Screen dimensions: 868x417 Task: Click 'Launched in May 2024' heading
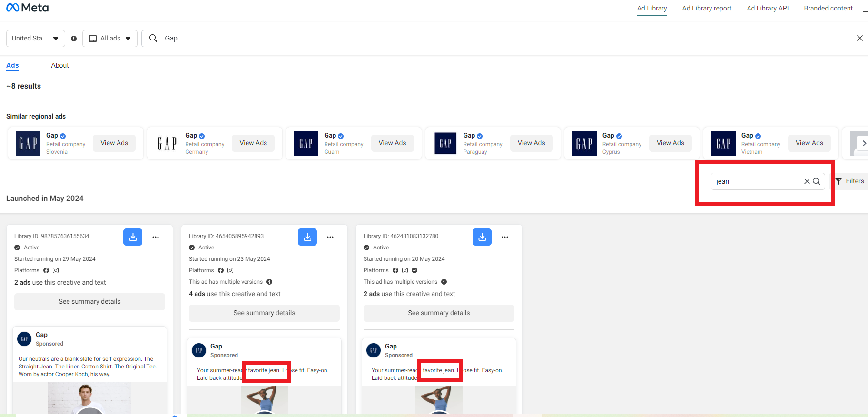(45, 199)
